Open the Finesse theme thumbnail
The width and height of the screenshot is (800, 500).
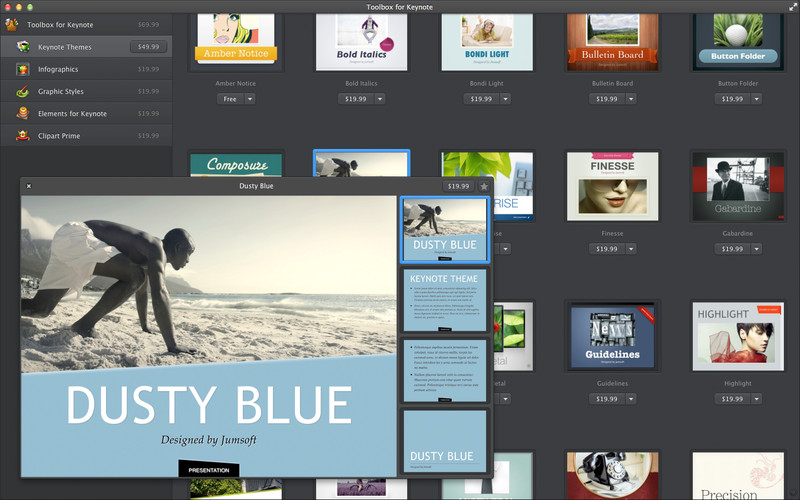[612, 186]
